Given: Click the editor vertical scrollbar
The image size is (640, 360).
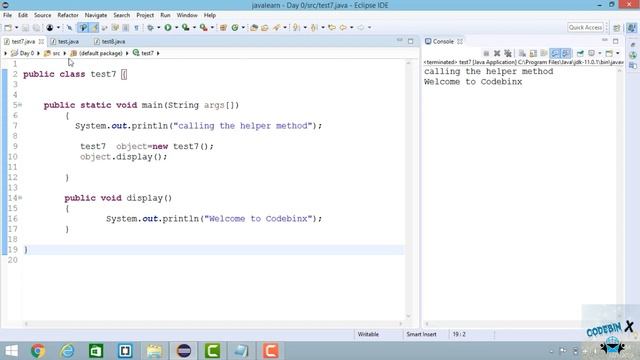Looking at the screenshot, I should [408, 189].
